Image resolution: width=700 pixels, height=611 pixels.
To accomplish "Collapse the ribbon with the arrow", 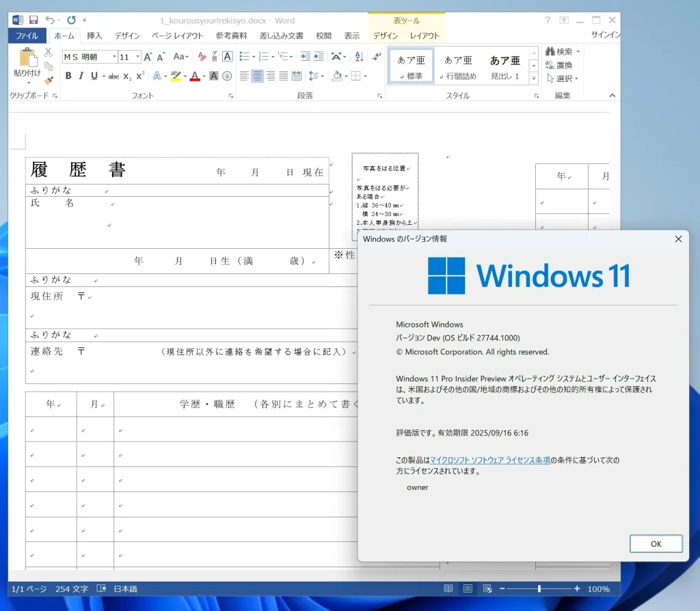I will click(612, 96).
